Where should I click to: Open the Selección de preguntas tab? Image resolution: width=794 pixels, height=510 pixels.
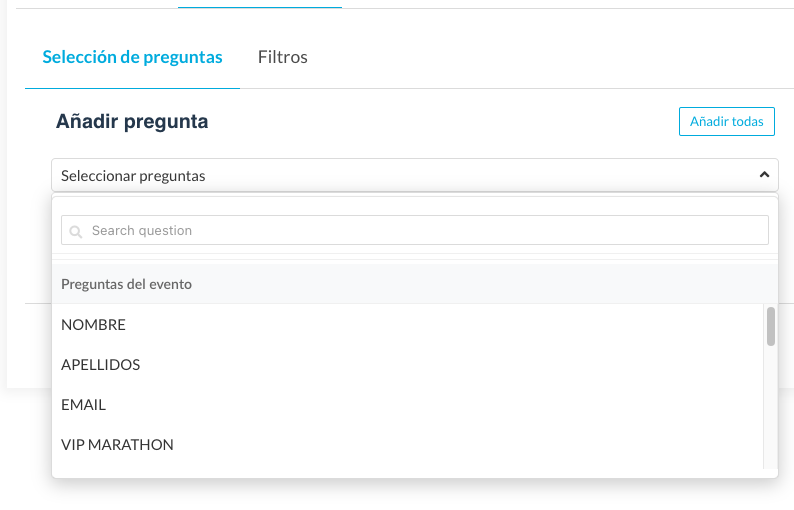click(x=132, y=57)
